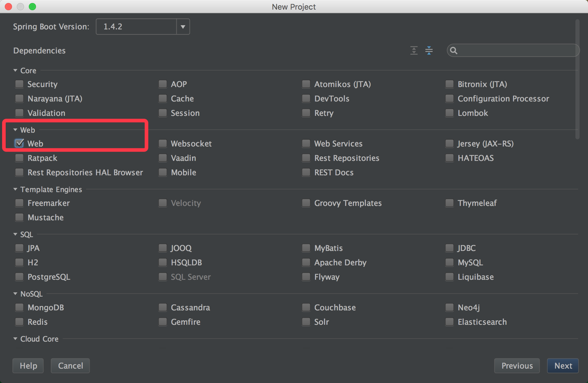Enable the DevTools checkbox

pos(306,98)
